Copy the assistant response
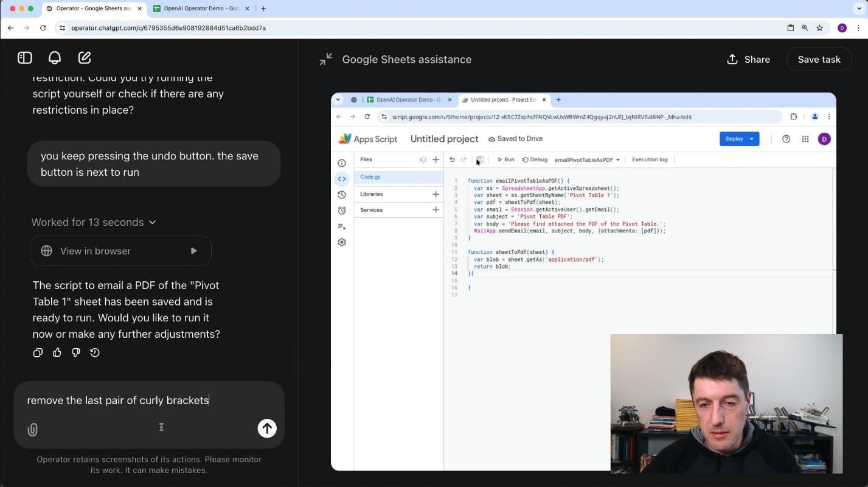Image resolution: width=868 pixels, height=487 pixels. tap(38, 352)
